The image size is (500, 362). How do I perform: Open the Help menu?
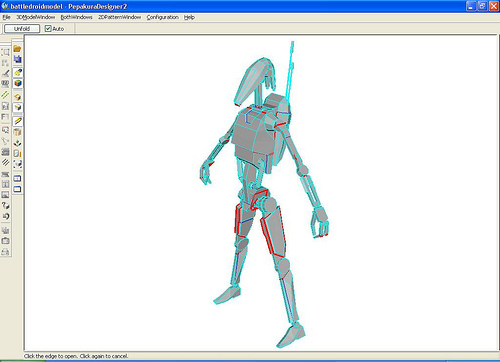pos(189,17)
